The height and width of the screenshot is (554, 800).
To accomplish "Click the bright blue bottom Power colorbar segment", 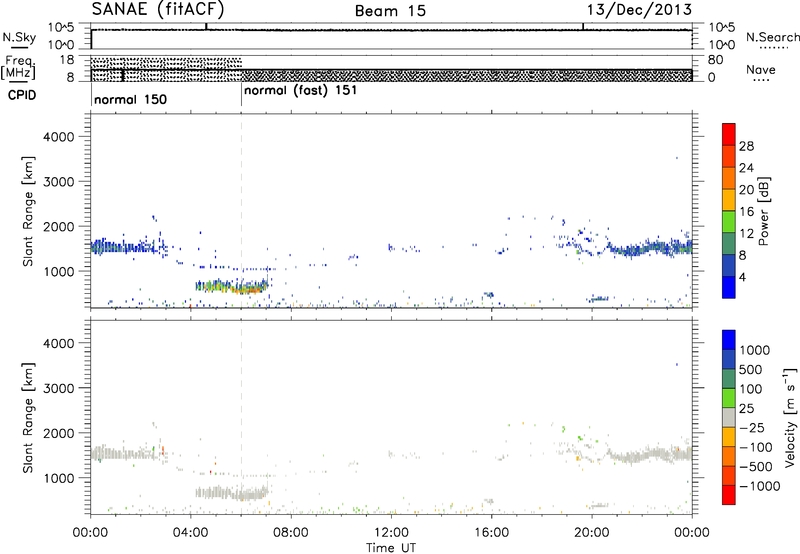I will click(729, 287).
